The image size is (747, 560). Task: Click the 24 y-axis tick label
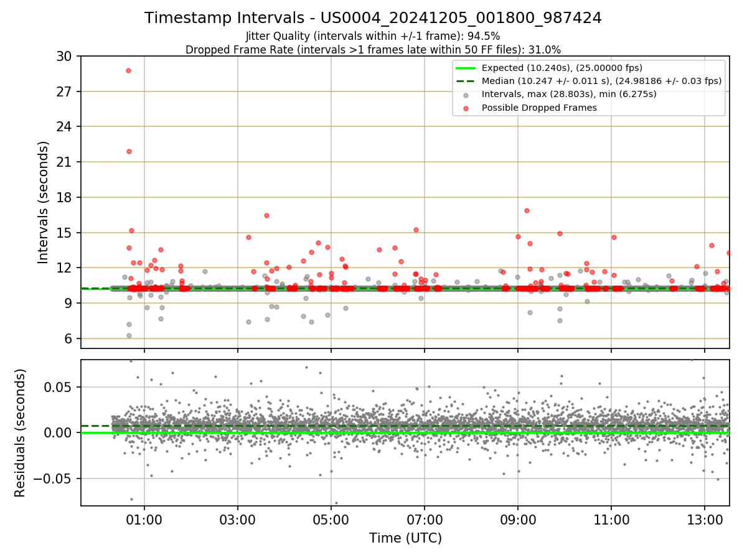click(x=65, y=127)
